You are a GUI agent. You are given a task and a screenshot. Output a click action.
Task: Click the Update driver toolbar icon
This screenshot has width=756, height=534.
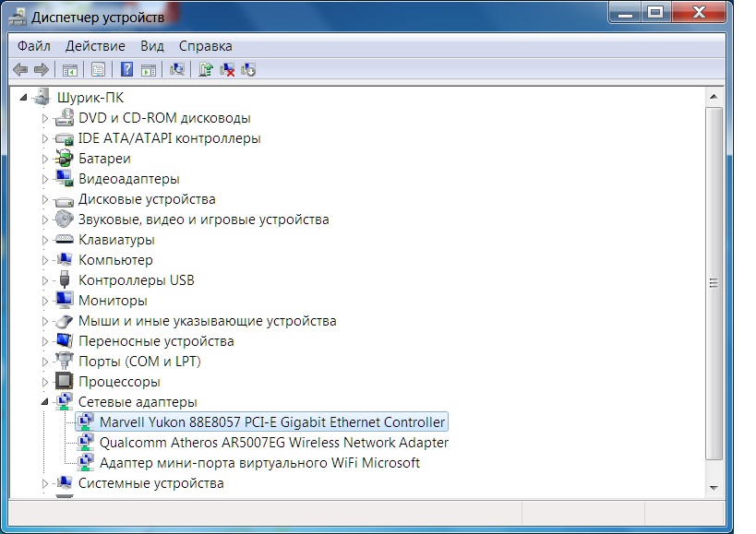coord(206,69)
